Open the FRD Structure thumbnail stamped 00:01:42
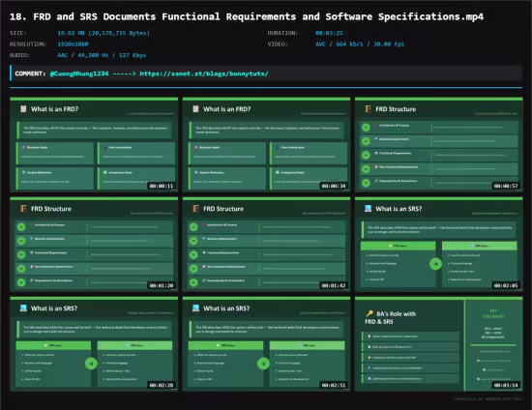Image resolution: width=532 pixels, height=410 pixels. [266, 245]
